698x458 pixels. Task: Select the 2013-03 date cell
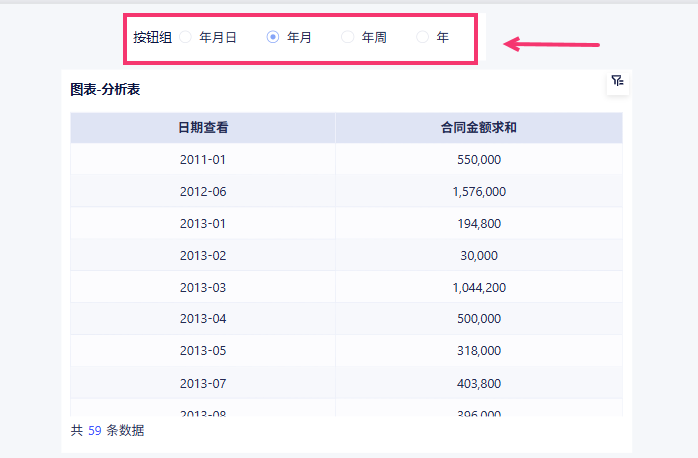pyautogui.click(x=203, y=287)
